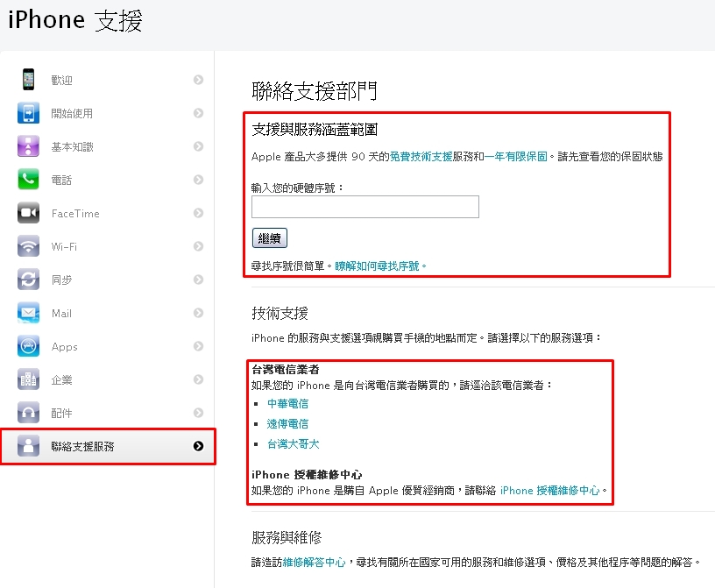This screenshot has width=715, height=588.
Task: Select the 聯絡支援服務 person icon
Action: click(28, 446)
